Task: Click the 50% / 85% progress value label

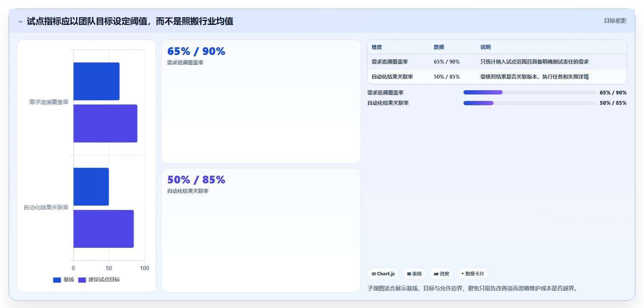Action: click(x=613, y=103)
